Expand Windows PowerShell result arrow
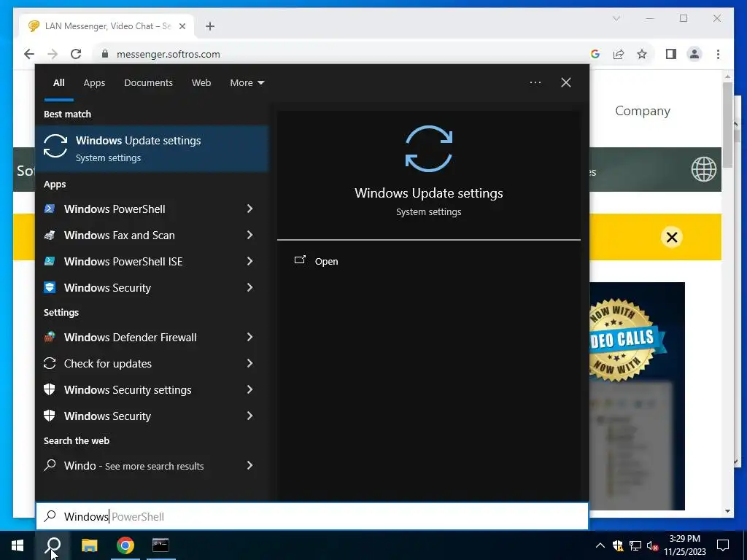 (249, 209)
